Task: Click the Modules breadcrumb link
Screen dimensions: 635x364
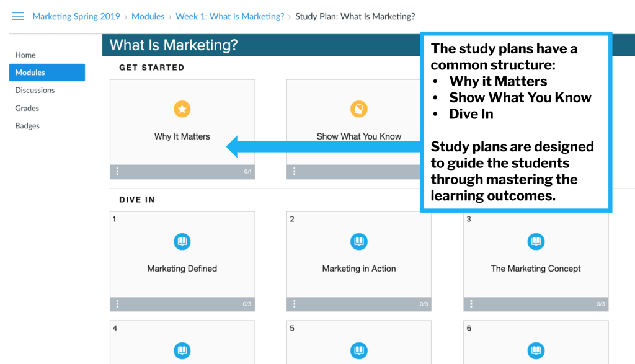Action: [x=148, y=16]
